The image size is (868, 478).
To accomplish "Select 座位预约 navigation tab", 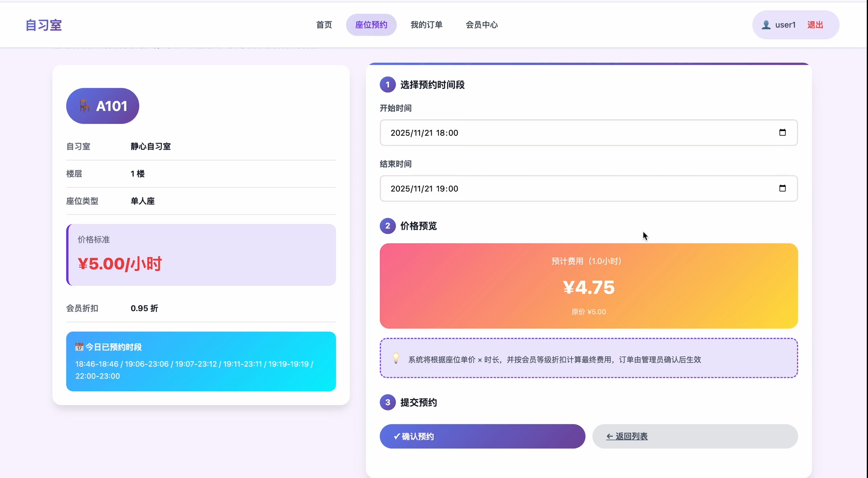I will 371,25.
